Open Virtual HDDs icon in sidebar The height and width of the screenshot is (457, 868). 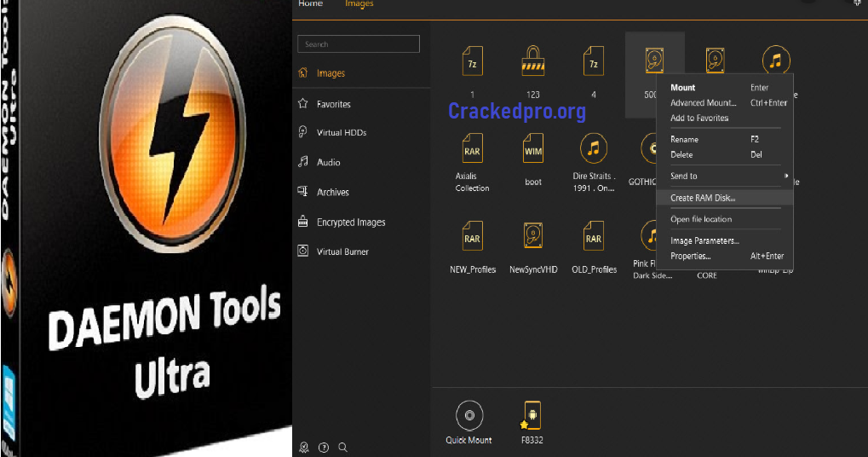pos(302,132)
